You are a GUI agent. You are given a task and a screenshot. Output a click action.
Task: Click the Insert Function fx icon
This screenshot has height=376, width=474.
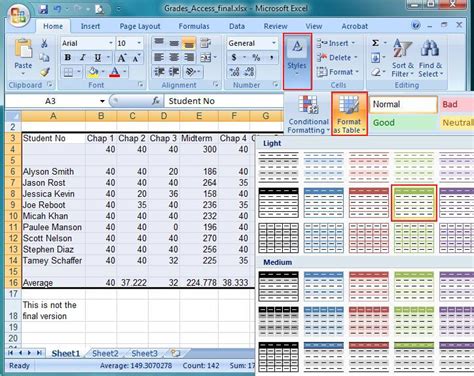(156, 101)
